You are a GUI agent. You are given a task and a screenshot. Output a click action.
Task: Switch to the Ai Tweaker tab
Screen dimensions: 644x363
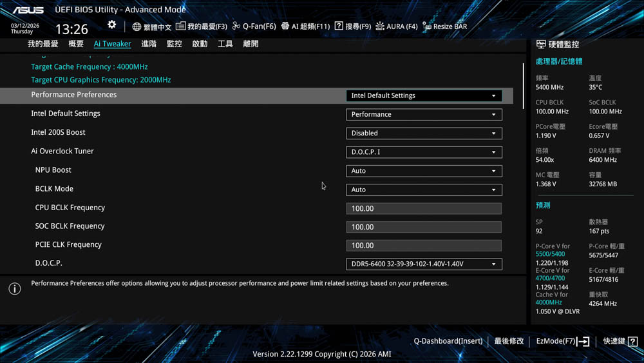click(x=112, y=44)
